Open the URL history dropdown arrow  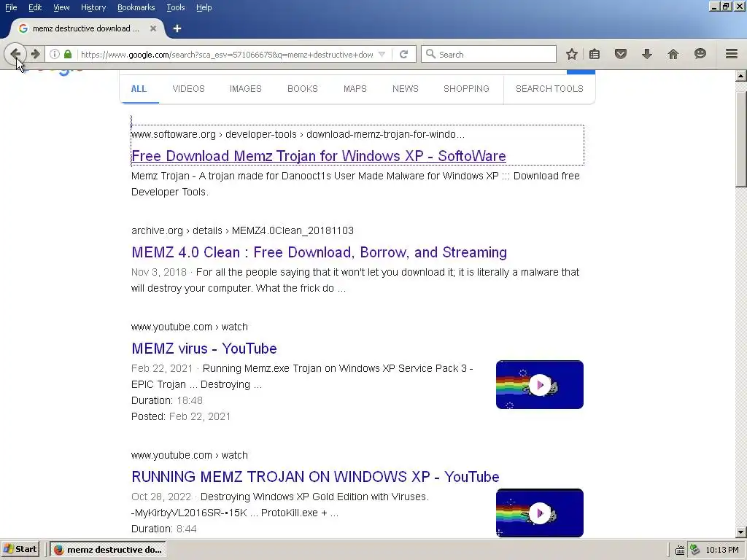pos(382,54)
